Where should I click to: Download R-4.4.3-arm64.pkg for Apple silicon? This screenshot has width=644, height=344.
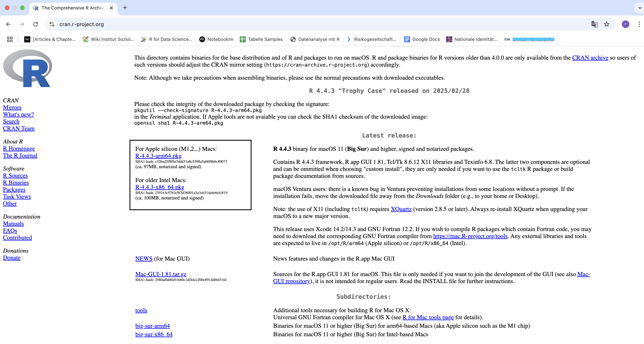[x=158, y=156]
